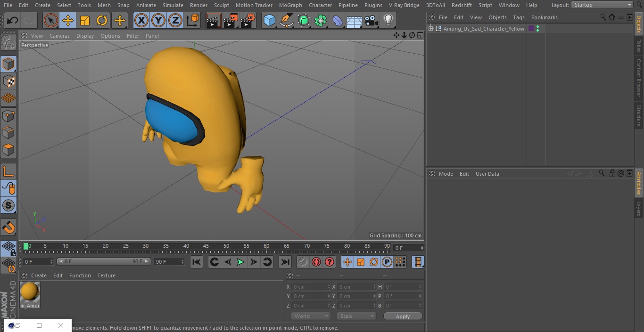
Task: Click the X position input field
Action: (312, 287)
